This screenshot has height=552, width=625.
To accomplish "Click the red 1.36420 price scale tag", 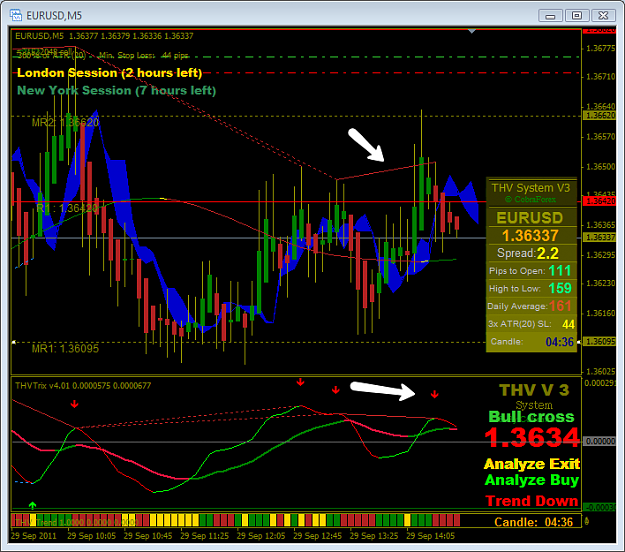I will (x=599, y=201).
